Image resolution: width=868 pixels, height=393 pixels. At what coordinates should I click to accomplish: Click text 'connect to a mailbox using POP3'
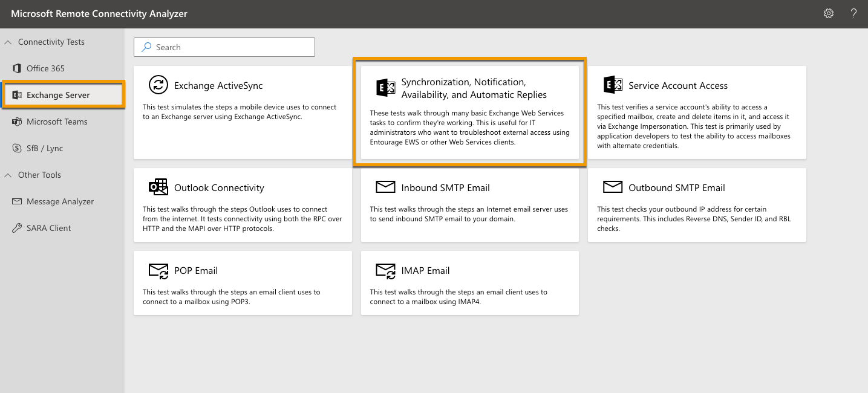(x=197, y=302)
